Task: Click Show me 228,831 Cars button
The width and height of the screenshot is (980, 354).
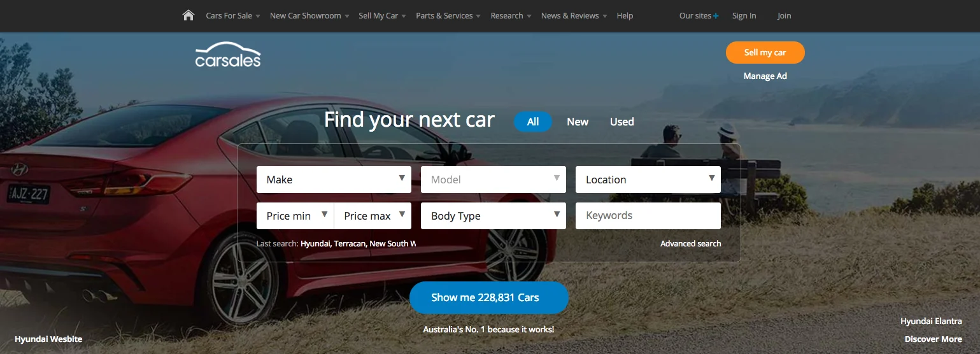Action: [488, 297]
